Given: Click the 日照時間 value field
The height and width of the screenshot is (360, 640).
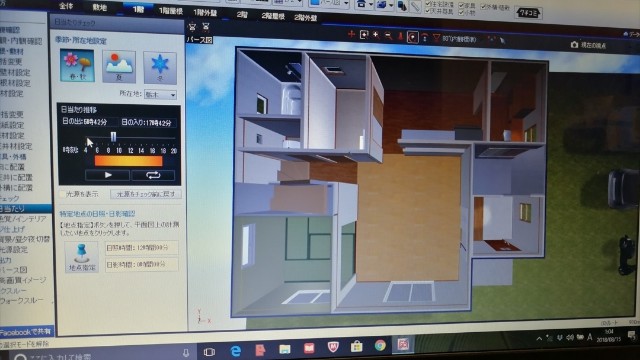Looking at the screenshot, I should pos(142,248).
